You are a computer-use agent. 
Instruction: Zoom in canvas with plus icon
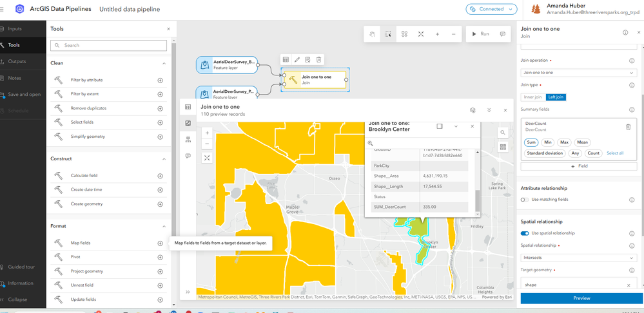click(x=438, y=34)
